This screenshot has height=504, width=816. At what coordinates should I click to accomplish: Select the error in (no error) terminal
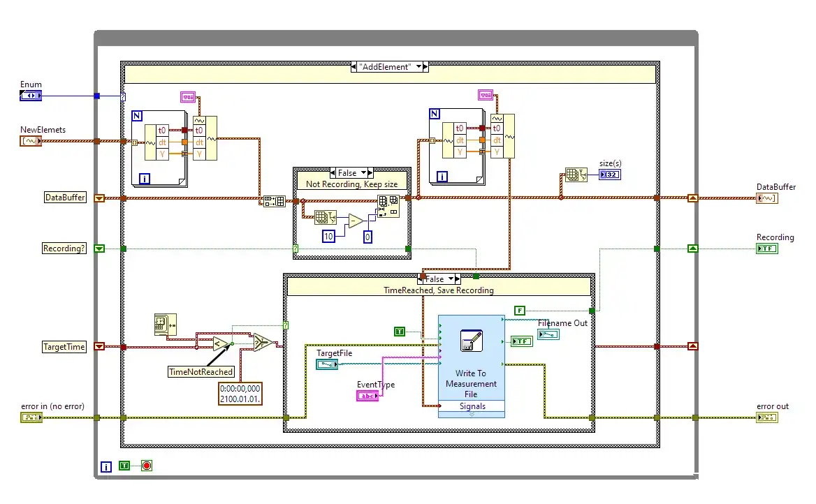31,417
